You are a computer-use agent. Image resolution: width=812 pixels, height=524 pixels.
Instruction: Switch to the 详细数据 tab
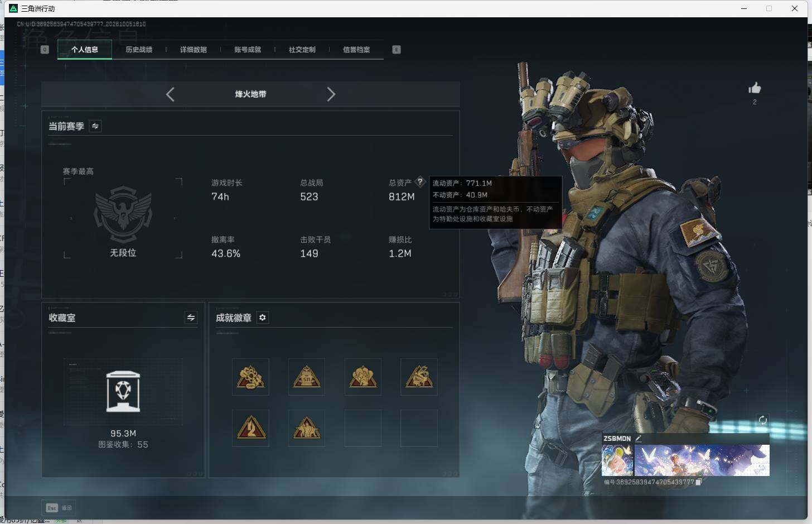pyautogui.click(x=194, y=50)
